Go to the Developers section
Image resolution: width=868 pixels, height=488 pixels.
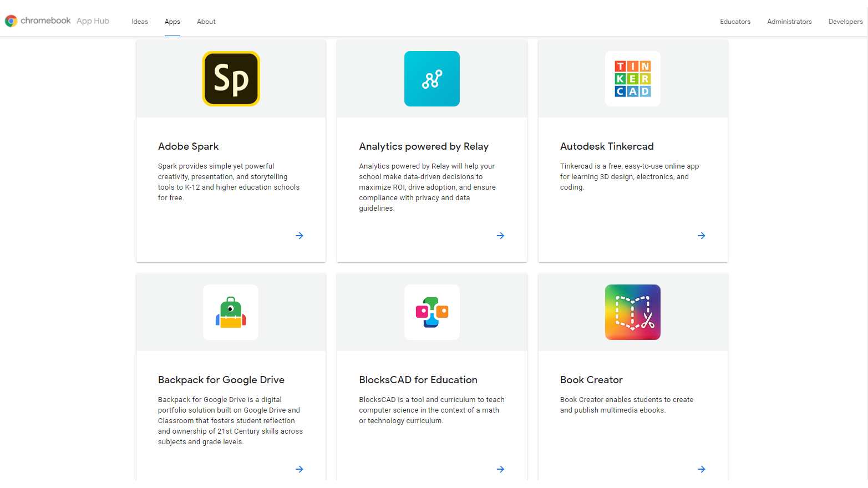845,22
